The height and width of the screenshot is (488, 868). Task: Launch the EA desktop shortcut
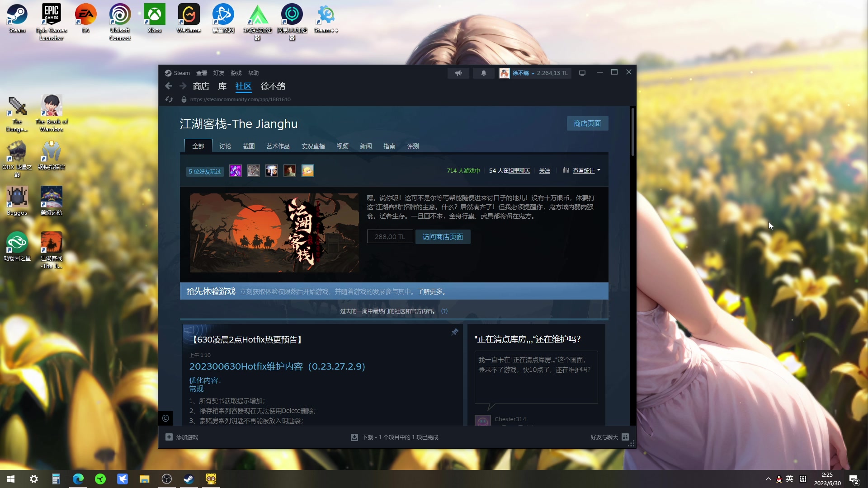(86, 19)
